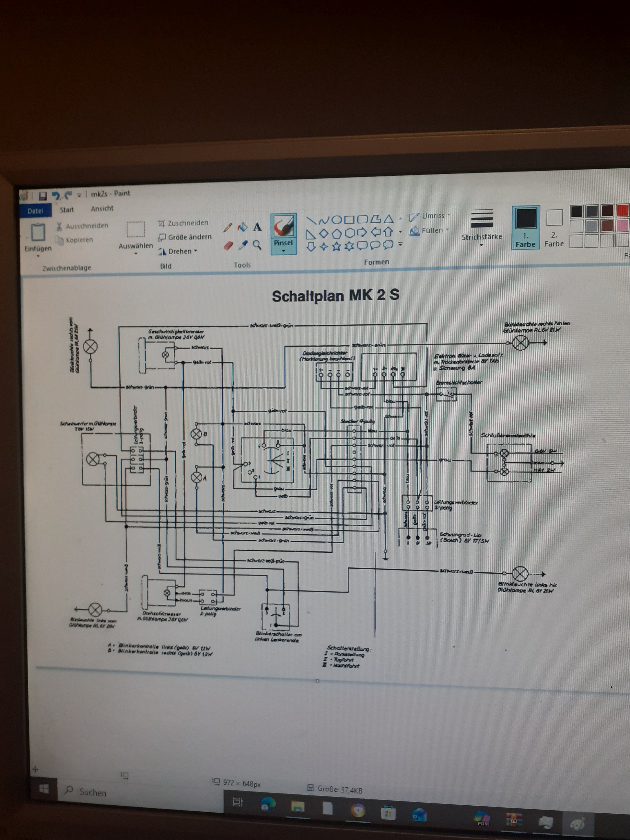Select the Pencil tool
630x840 pixels.
point(228,227)
